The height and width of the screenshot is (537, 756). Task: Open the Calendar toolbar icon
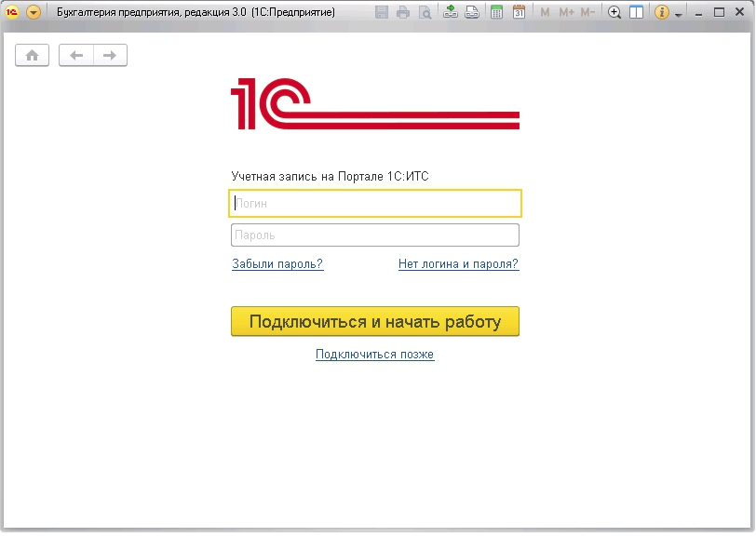(x=518, y=11)
